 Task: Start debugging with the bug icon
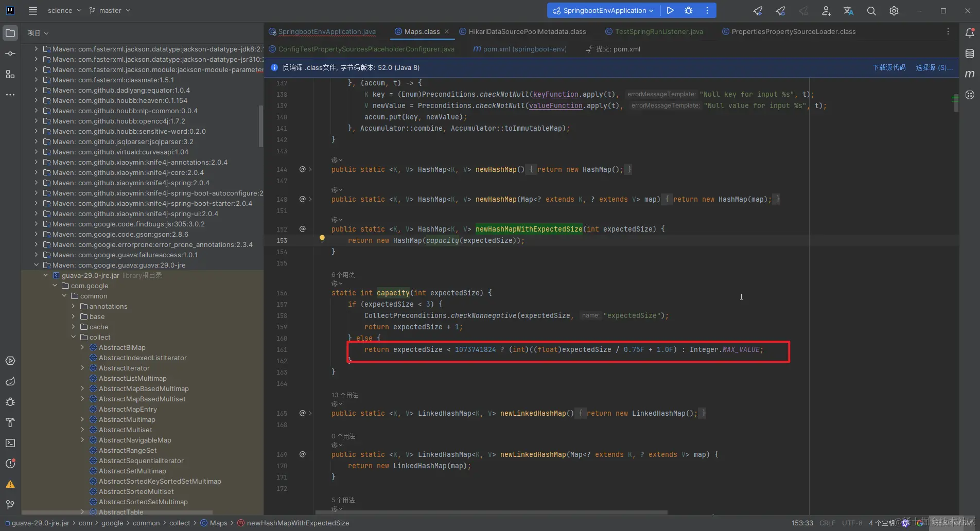[689, 10]
